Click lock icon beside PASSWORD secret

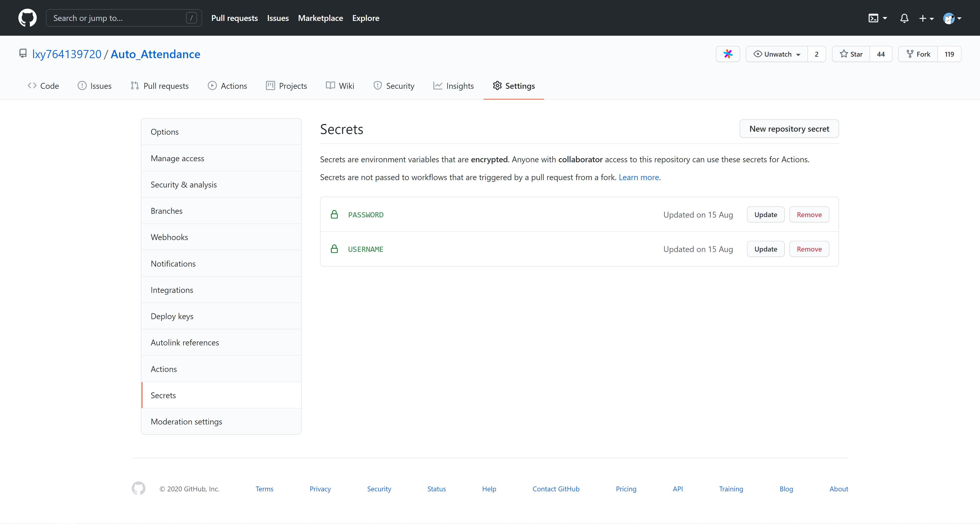(x=334, y=215)
